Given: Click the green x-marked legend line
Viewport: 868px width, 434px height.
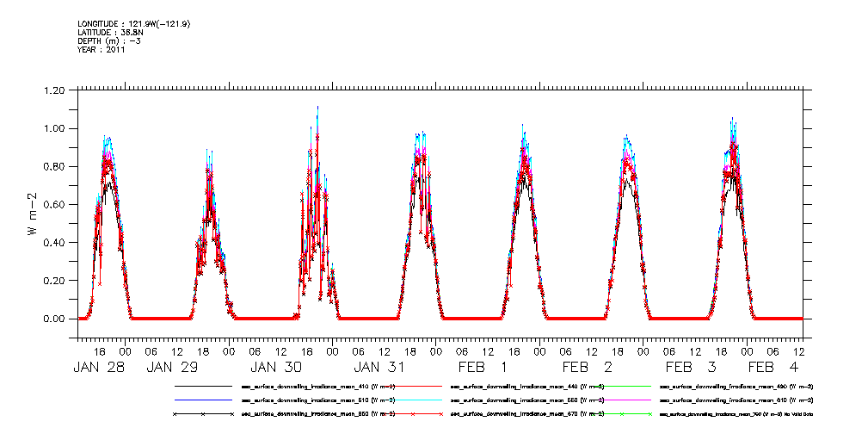Looking at the screenshot, I should click(x=621, y=414).
